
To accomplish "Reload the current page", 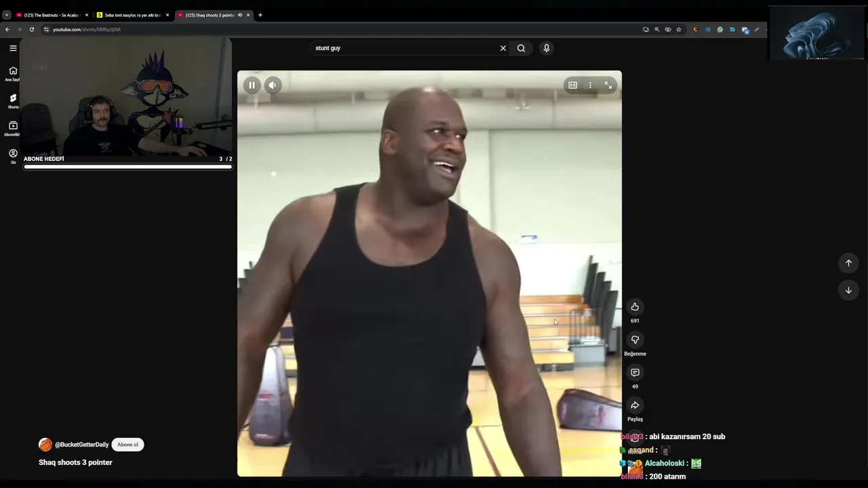I will coord(32,30).
